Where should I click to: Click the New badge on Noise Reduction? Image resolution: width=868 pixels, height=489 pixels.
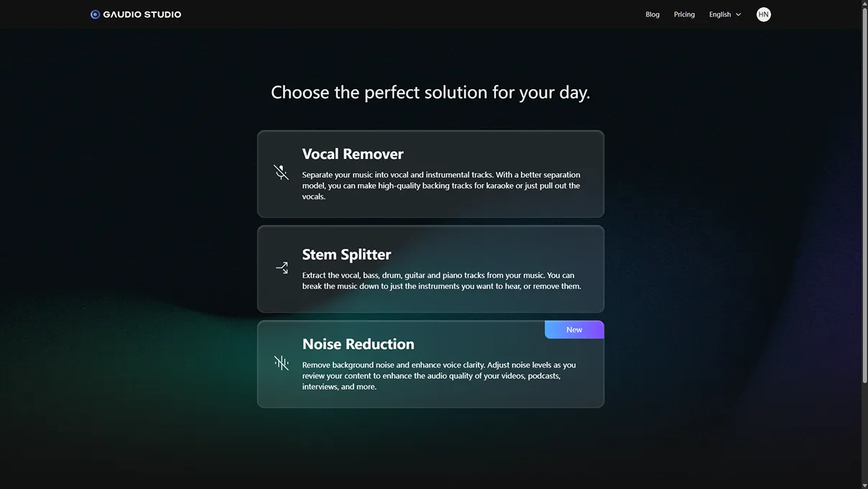pos(574,329)
